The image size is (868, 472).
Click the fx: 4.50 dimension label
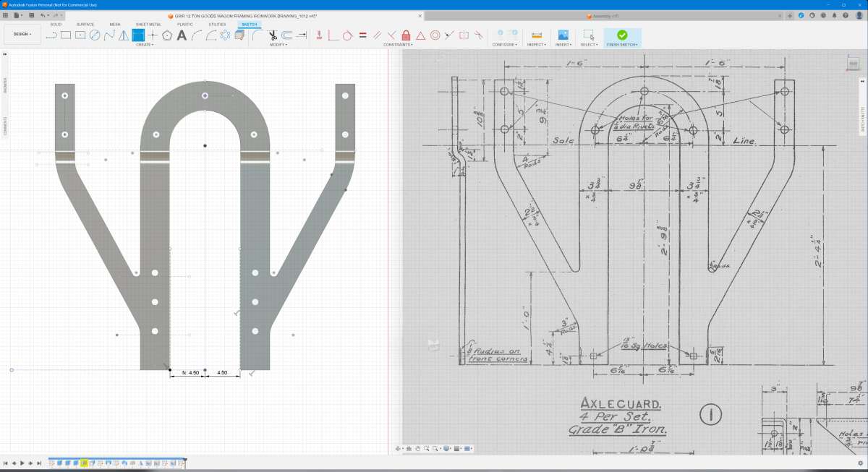190,373
